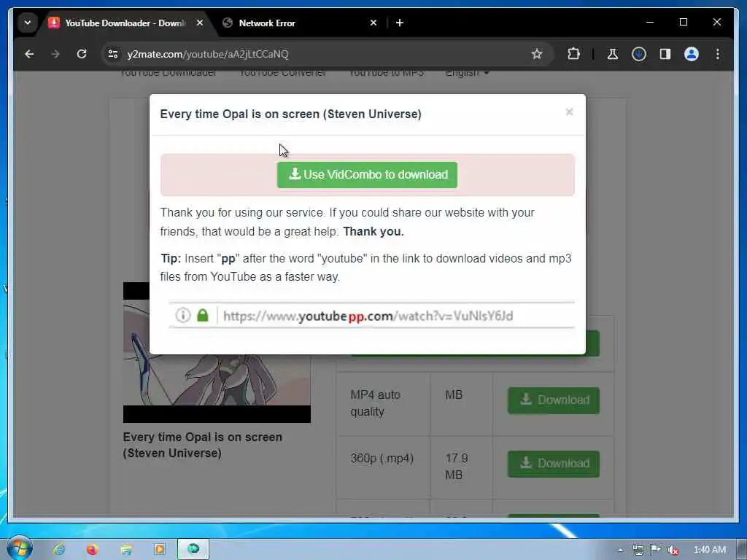Open a new tab with plus button
The height and width of the screenshot is (560, 747).
400,23
